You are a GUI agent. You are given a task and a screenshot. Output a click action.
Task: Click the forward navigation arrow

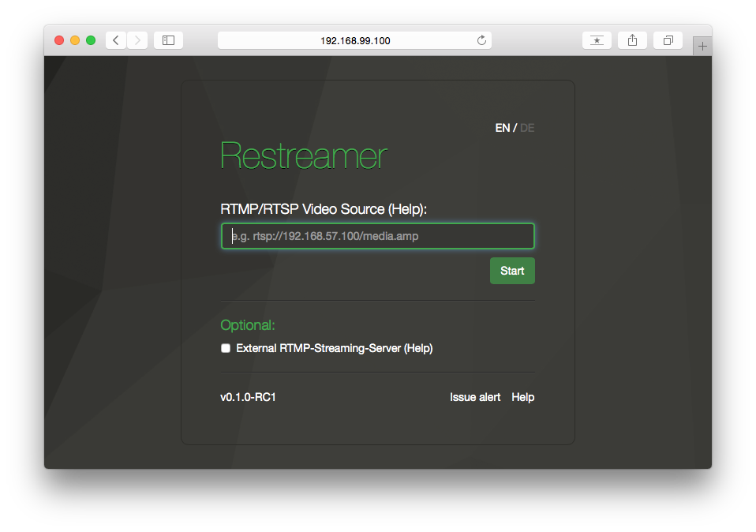click(137, 40)
